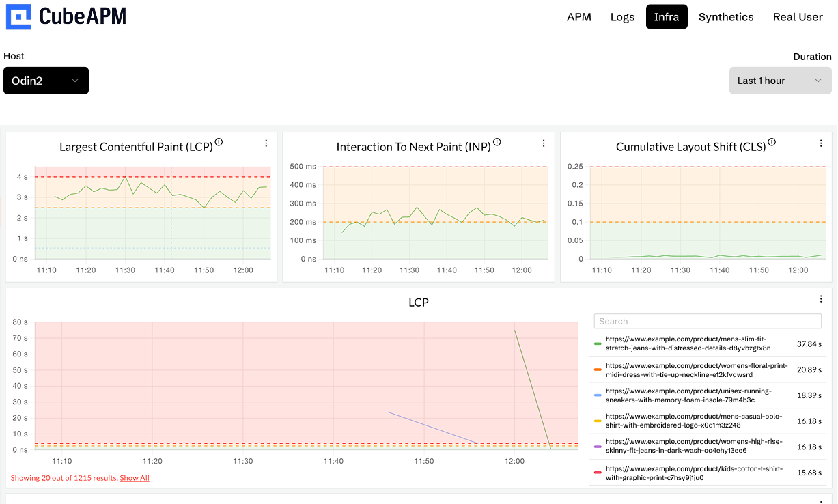Open Largest Contentful Paint panel kebab menu
The width and height of the screenshot is (838, 504).
click(266, 143)
